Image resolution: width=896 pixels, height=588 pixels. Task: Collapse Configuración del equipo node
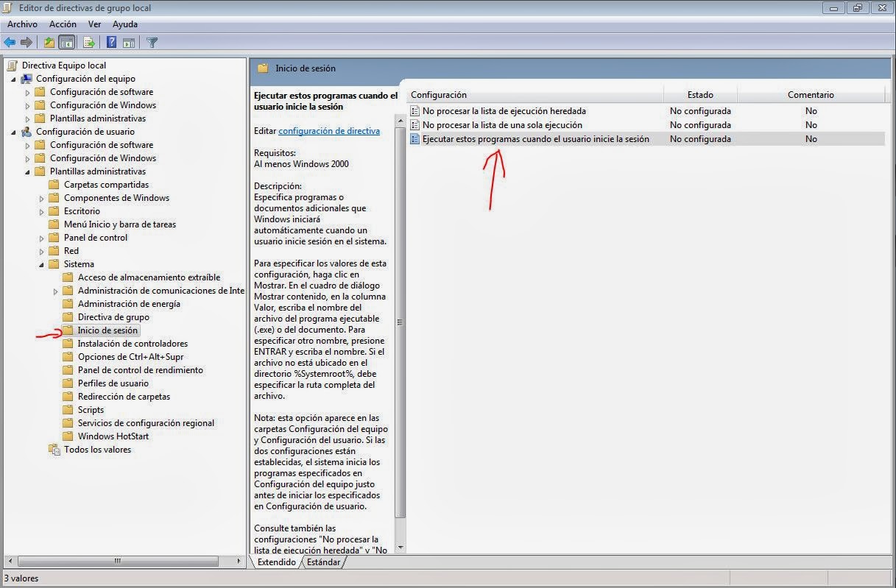tap(13, 79)
